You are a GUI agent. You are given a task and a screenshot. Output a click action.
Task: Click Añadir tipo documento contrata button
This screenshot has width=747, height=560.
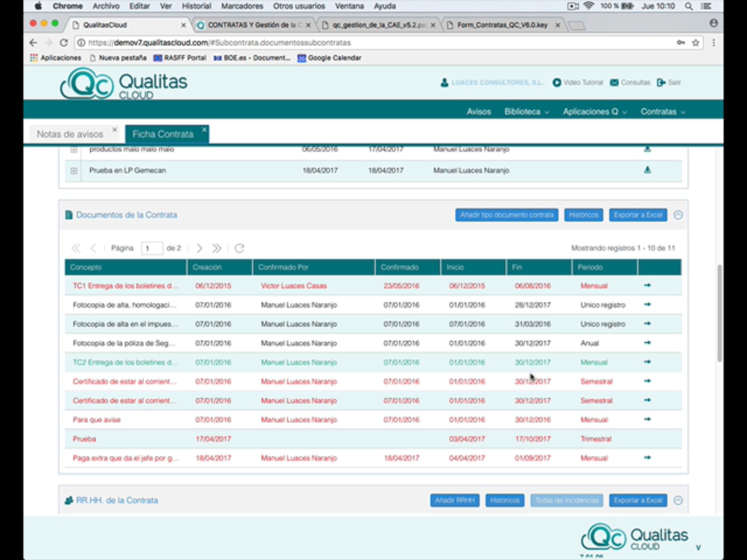pyautogui.click(x=506, y=215)
